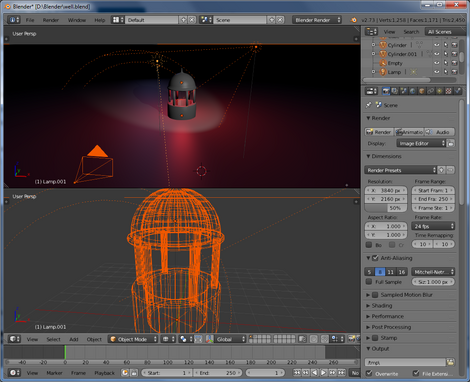Image resolution: width=470 pixels, height=382 pixels.
Task: Open the 24 fps frame rate dropdown
Action: [x=433, y=226]
